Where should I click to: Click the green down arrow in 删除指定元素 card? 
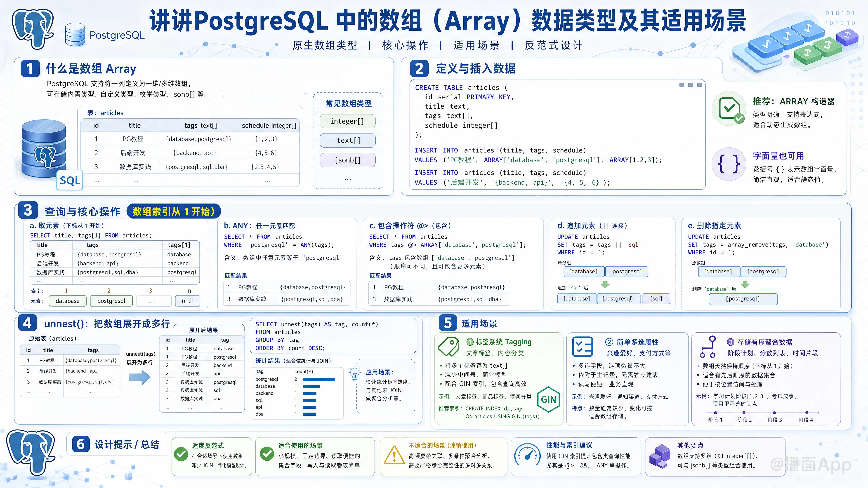click(745, 285)
